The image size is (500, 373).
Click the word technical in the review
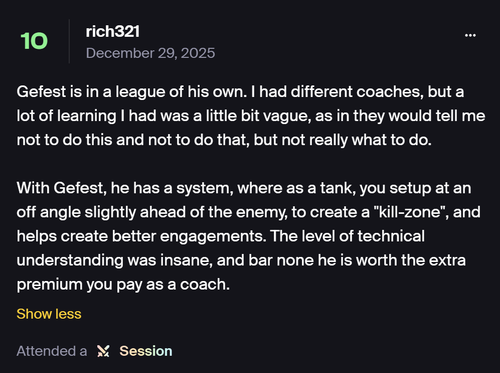[x=391, y=236]
